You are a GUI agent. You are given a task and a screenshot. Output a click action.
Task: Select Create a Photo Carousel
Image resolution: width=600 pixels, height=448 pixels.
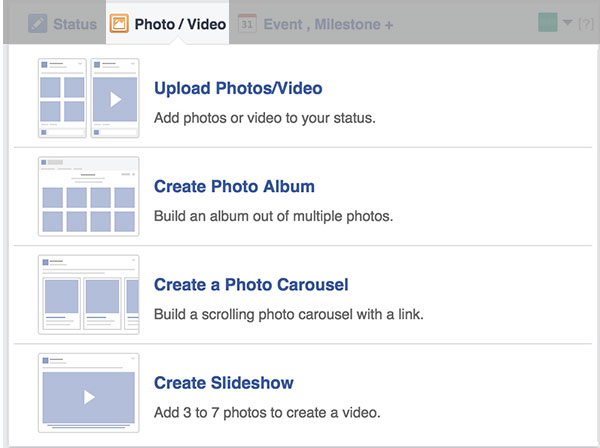coord(251,285)
